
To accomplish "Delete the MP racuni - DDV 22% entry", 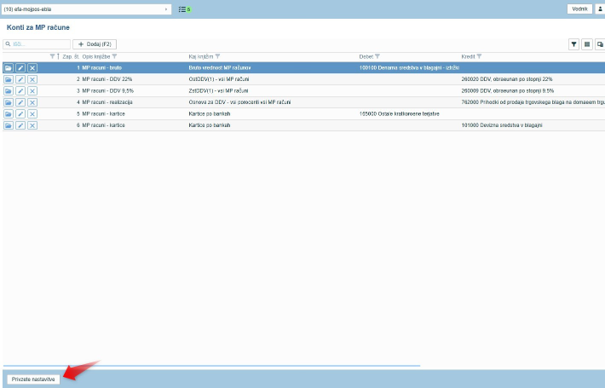I will tap(32, 79).
